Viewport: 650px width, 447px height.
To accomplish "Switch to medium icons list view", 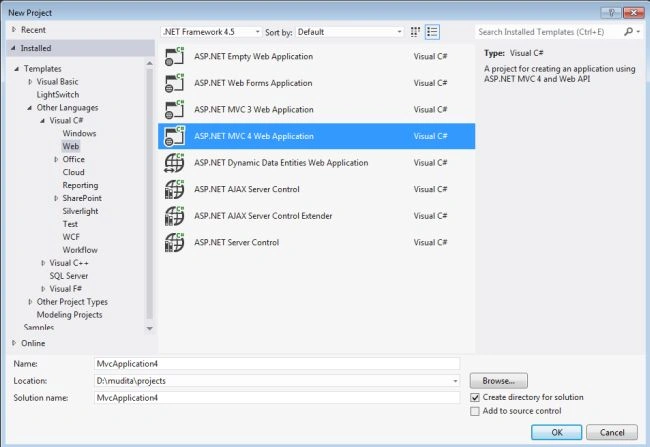I will (432, 32).
